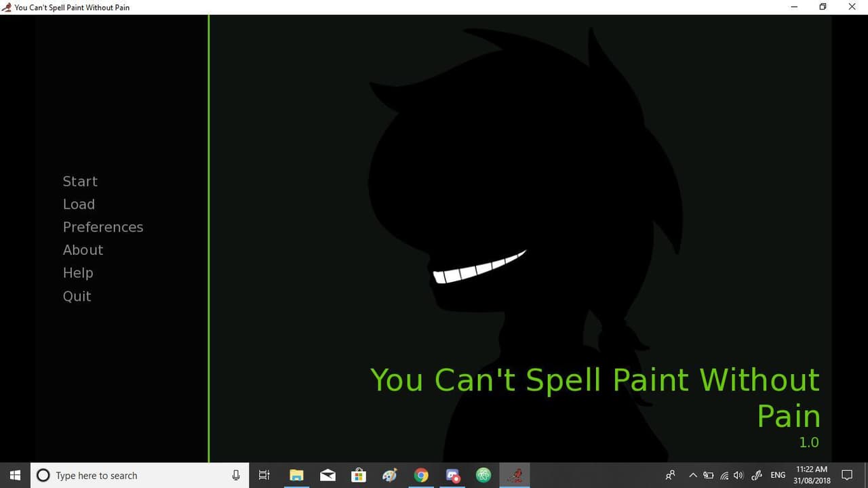Screen dimensions: 868x488
Task: Open the Mail app in the taskbar
Action: pyautogui.click(x=328, y=475)
